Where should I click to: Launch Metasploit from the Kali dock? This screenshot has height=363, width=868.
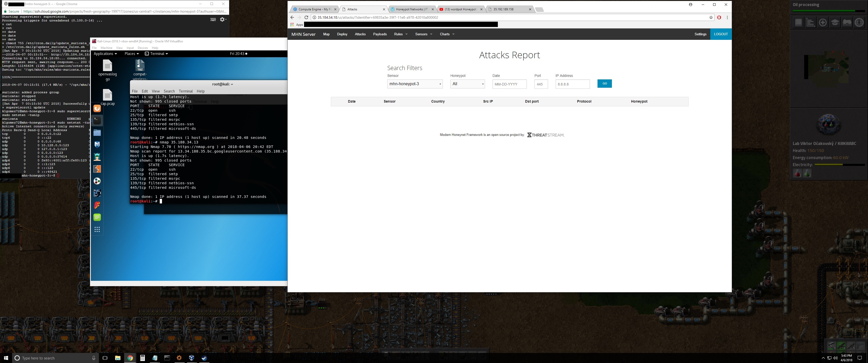(x=97, y=144)
